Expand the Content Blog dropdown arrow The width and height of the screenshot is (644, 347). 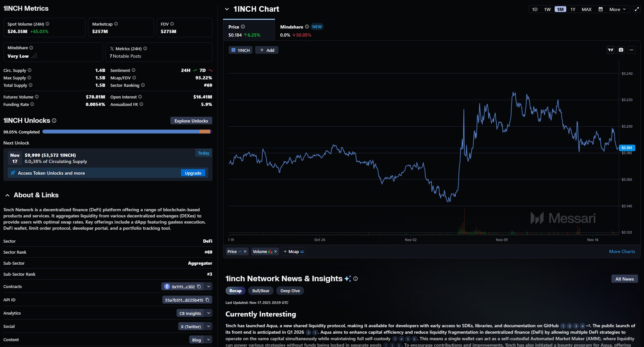(x=209, y=340)
